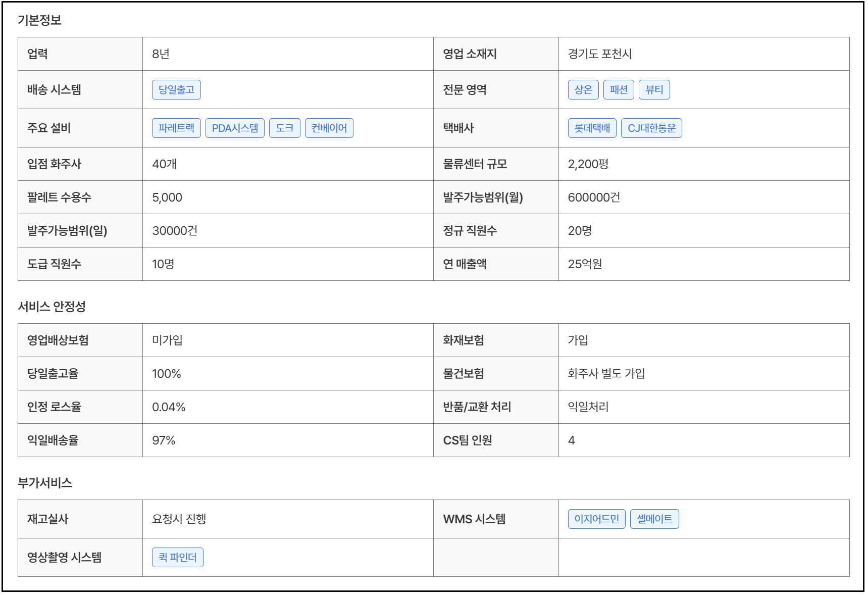Viewport: 868px width, 595px height.
Task: Select the 600000건 monthly order value
Action: [x=594, y=197]
